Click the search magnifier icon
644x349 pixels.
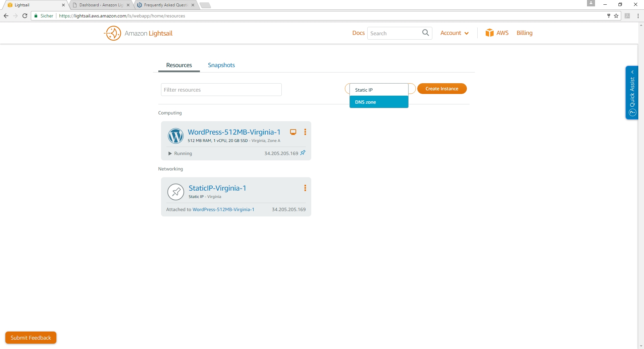point(425,33)
